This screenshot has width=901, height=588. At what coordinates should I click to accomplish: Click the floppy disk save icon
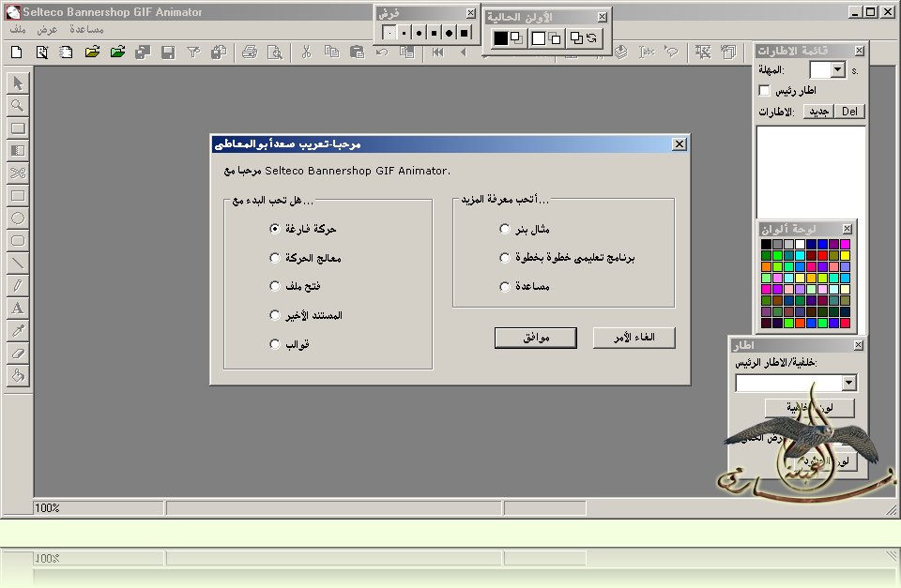click(168, 53)
